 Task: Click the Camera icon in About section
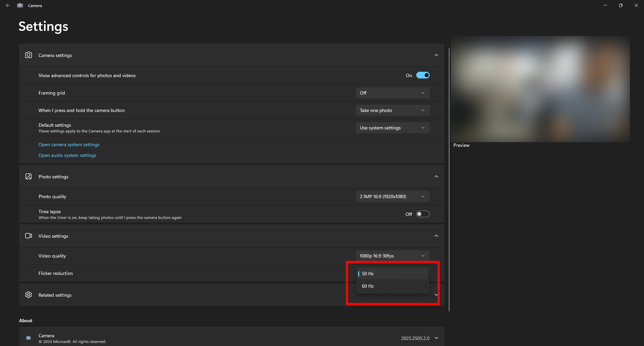[29, 338]
